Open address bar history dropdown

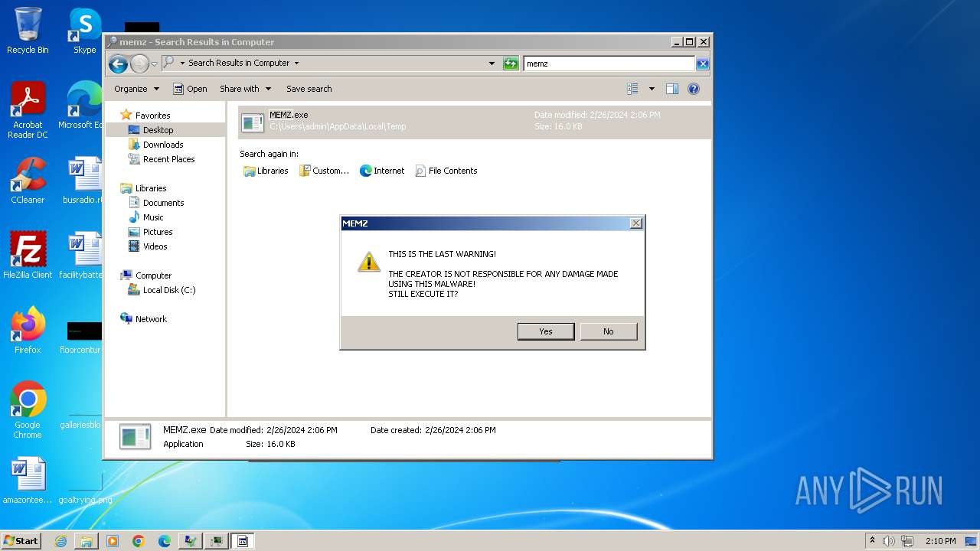tap(492, 64)
